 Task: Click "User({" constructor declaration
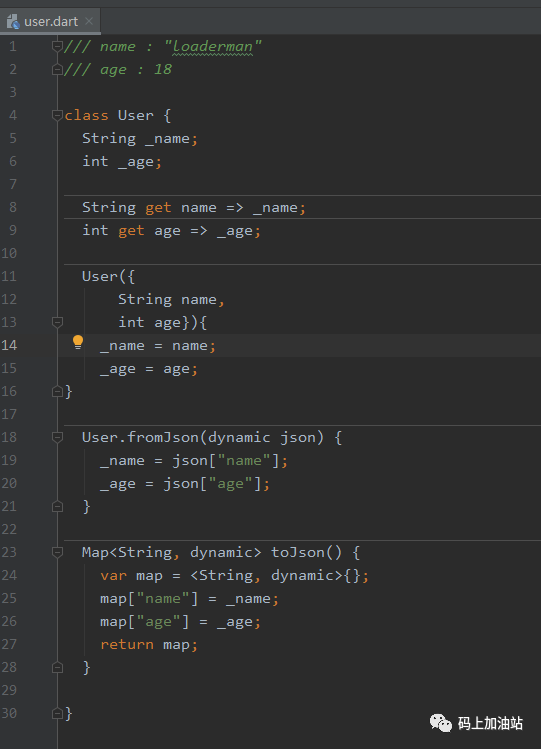[x=108, y=277]
